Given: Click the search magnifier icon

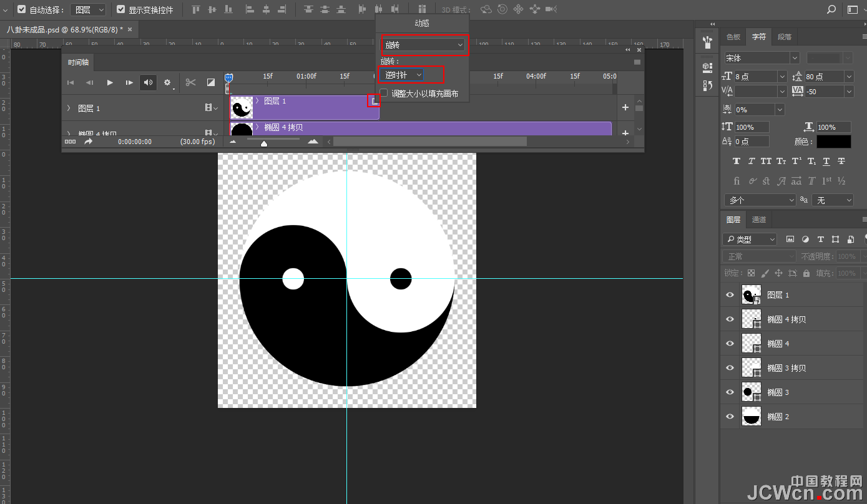Looking at the screenshot, I should point(831,10).
